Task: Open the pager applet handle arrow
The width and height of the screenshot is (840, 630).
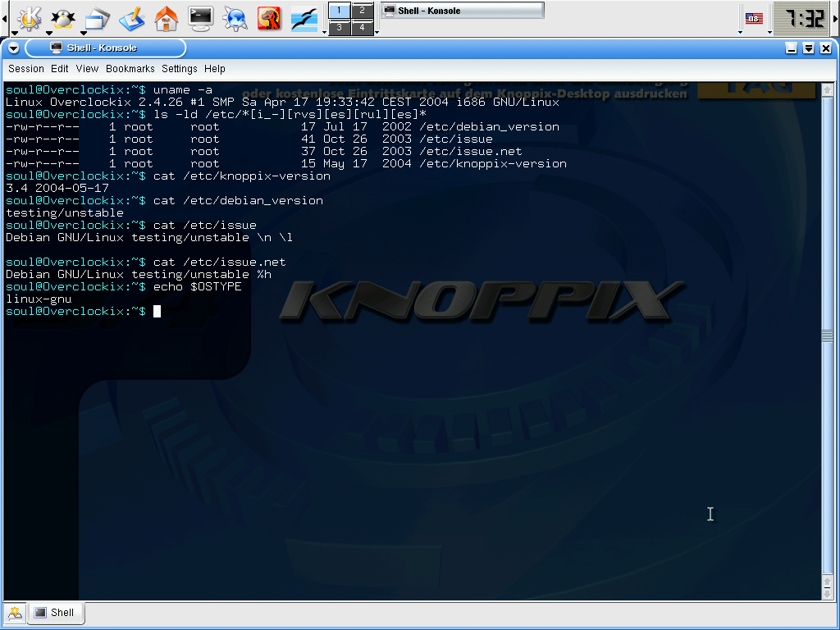Action: point(324,33)
